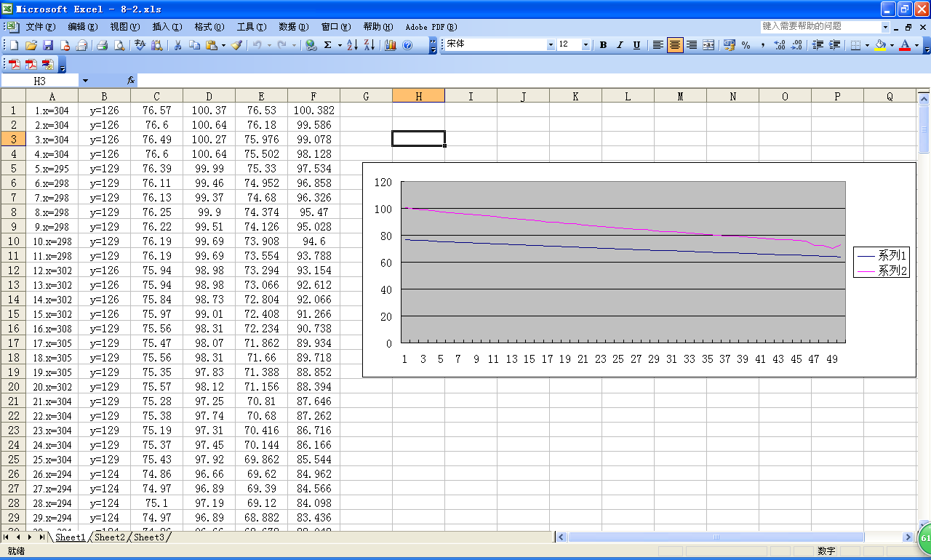This screenshot has height=560, width=931.
Task: Expand the Name Box dropdown arrow
Action: point(85,81)
